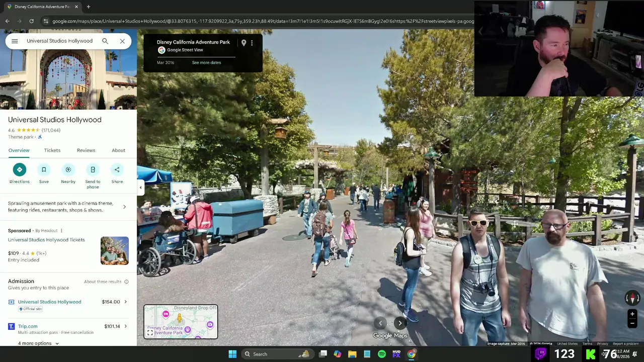The height and width of the screenshot is (362, 644).
Task: Click the Share icon button
Action: 117,169
